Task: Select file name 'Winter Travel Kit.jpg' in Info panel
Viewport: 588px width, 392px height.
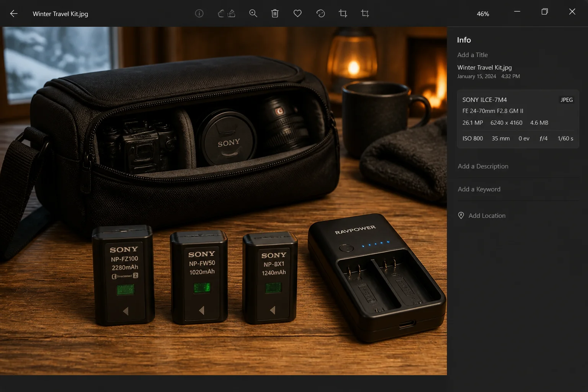Action: coord(484,67)
